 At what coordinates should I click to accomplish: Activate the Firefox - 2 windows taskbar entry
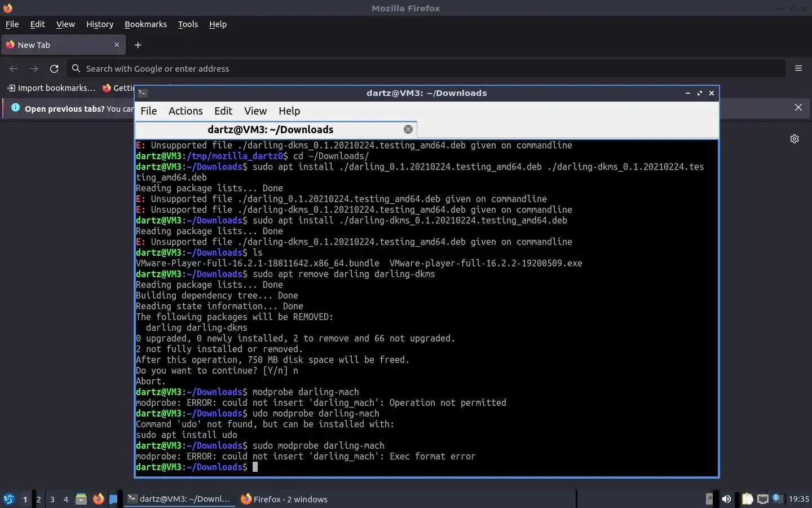coord(284,499)
